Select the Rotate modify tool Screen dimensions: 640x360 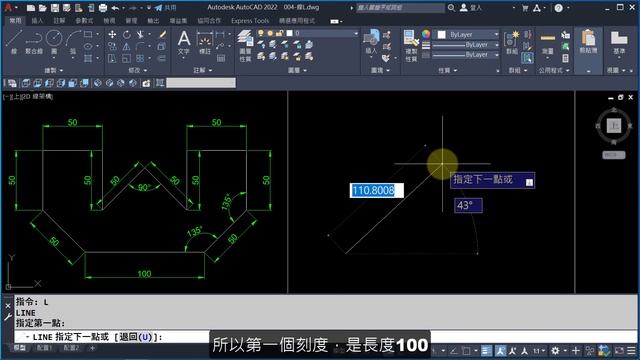127,35
